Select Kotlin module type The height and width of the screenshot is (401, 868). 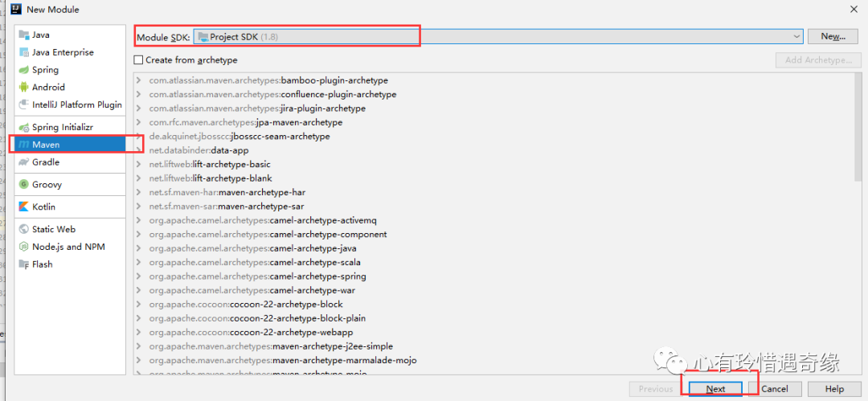point(69,207)
